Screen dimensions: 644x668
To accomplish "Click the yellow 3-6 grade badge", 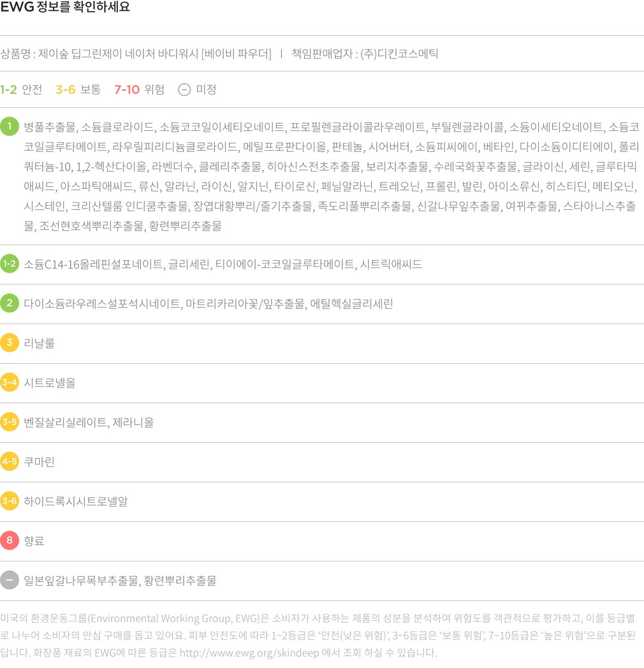I will point(10,501).
